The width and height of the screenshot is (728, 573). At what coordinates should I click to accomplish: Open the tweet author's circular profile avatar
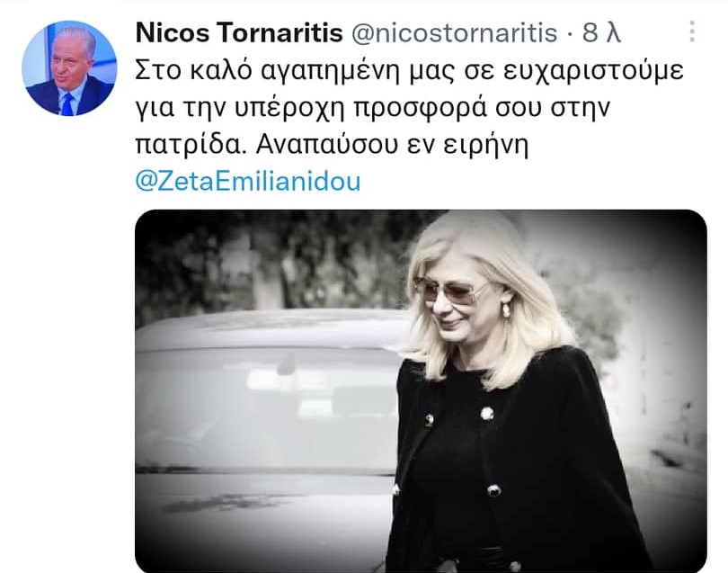pos(69,67)
